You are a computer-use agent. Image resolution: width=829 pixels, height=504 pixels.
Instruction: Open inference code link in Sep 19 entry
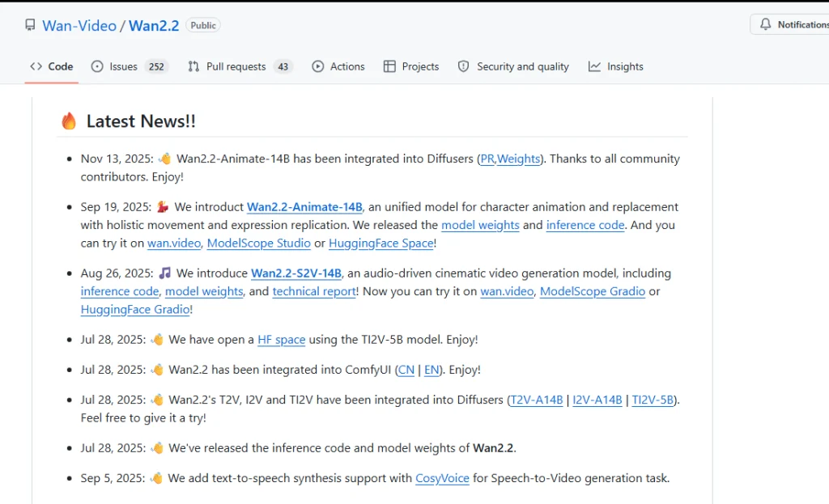585,225
